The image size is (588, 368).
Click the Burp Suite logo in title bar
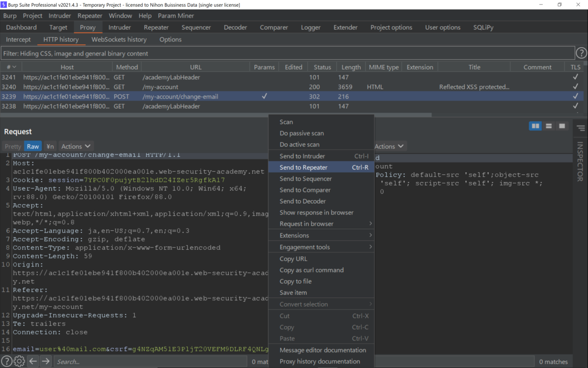(x=4, y=4)
